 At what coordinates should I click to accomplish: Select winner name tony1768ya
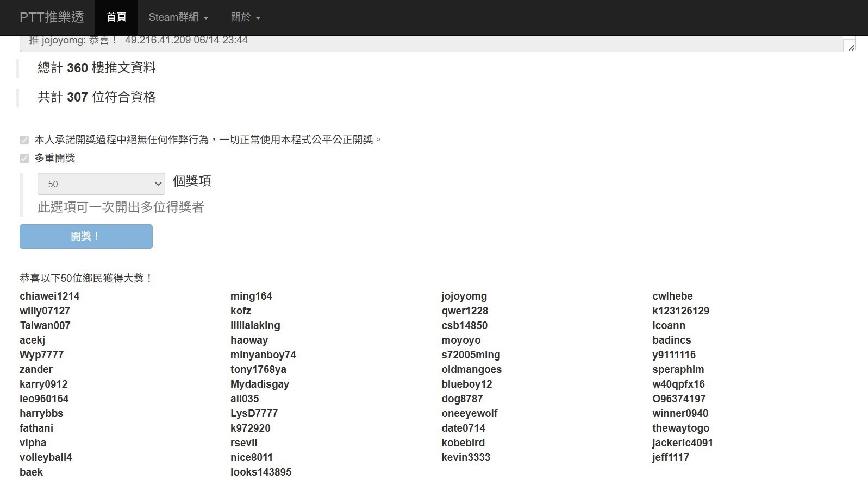click(x=258, y=370)
